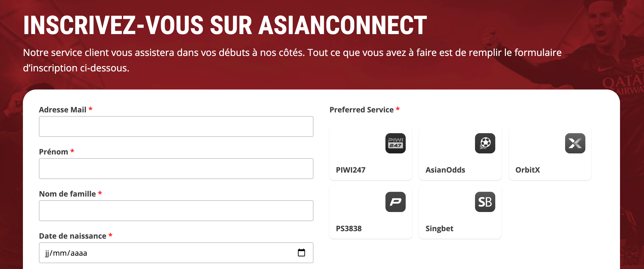
Task: Select the day segment "jj" in date
Action: click(x=47, y=253)
